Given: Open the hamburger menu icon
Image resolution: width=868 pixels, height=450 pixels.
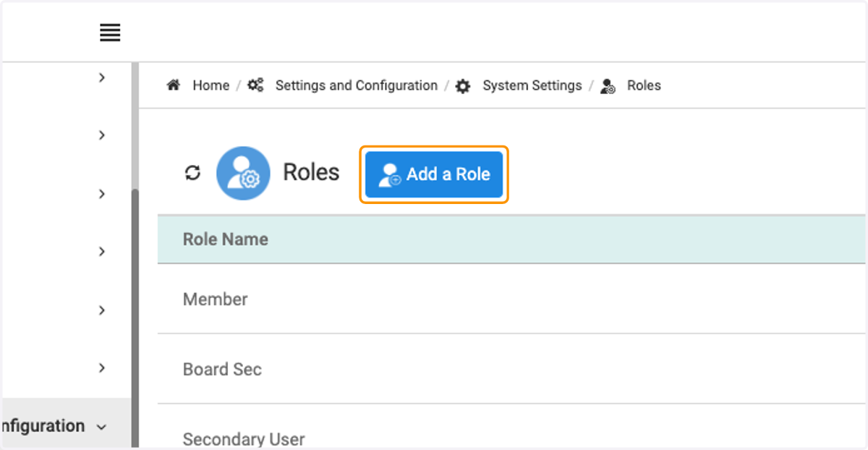Looking at the screenshot, I should click(110, 33).
